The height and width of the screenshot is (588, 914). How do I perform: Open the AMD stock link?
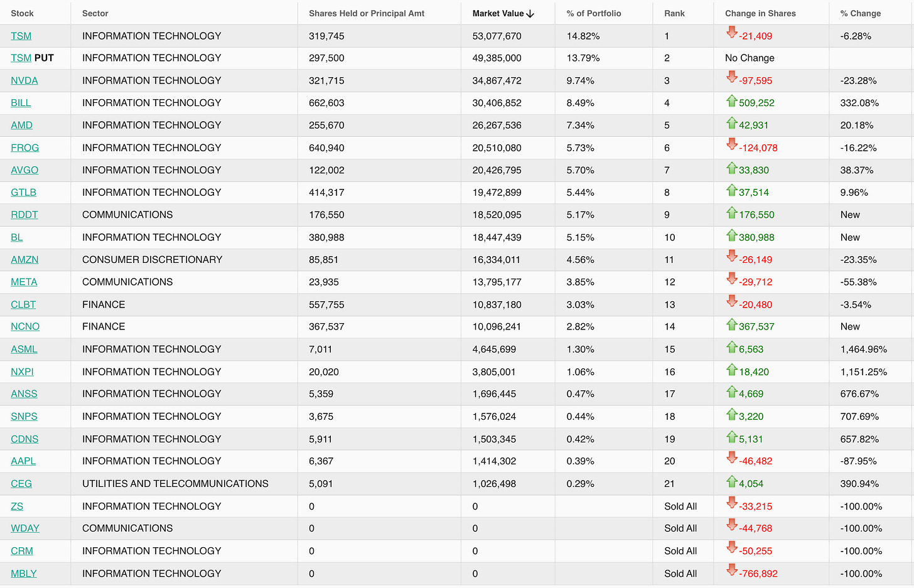tap(21, 125)
